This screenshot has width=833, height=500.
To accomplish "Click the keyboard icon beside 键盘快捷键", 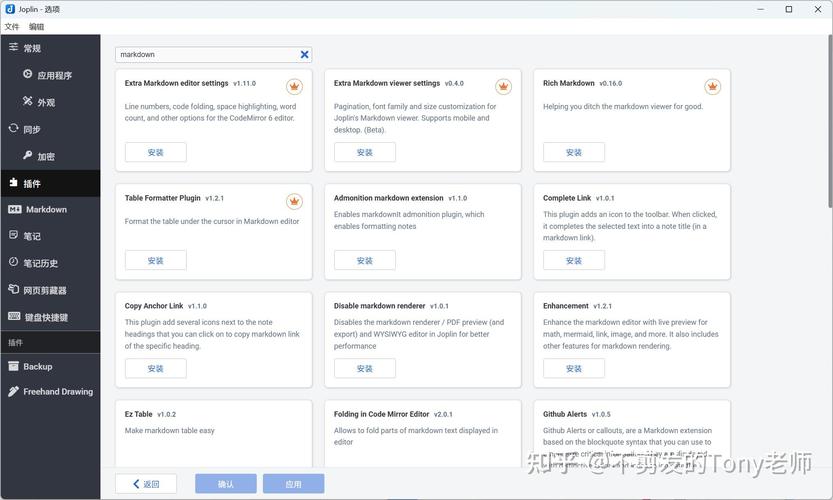I will 14,316.
